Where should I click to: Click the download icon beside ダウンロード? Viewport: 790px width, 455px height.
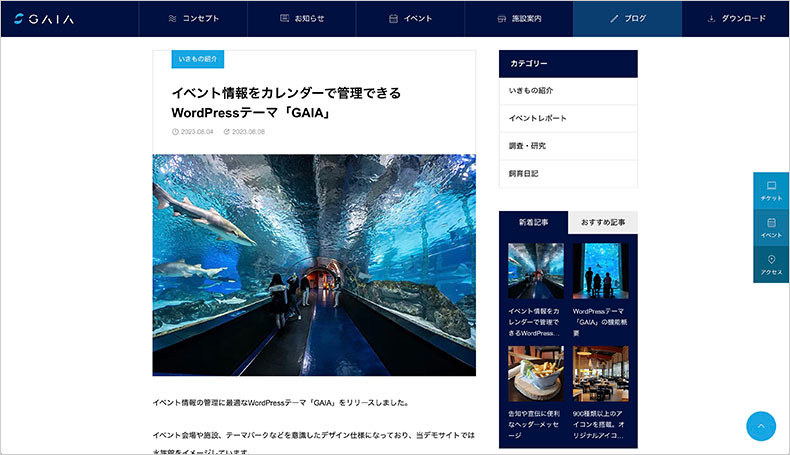tap(711, 19)
